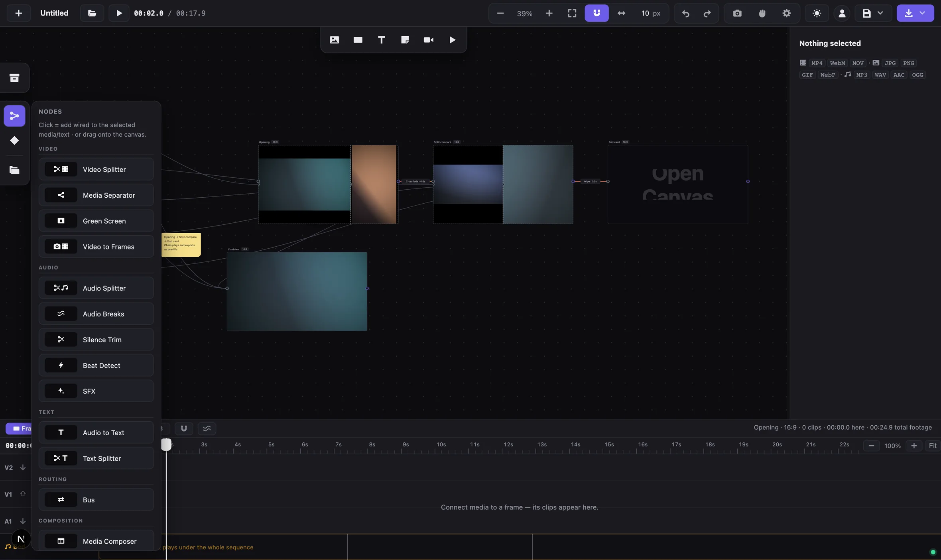Open the archive box panel in left sidebar

pyautogui.click(x=14, y=78)
